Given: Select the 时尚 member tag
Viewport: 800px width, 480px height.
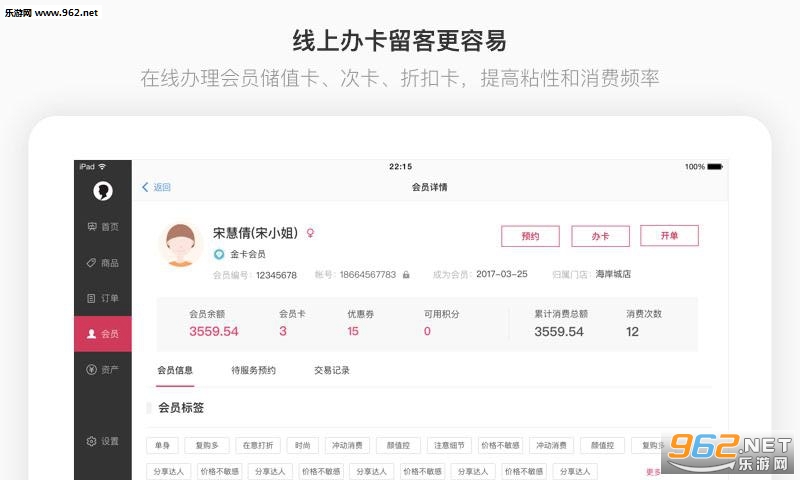Looking at the screenshot, I should [x=303, y=445].
